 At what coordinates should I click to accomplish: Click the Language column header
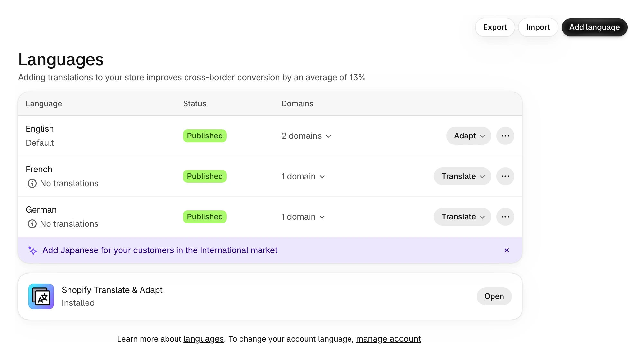(x=44, y=104)
